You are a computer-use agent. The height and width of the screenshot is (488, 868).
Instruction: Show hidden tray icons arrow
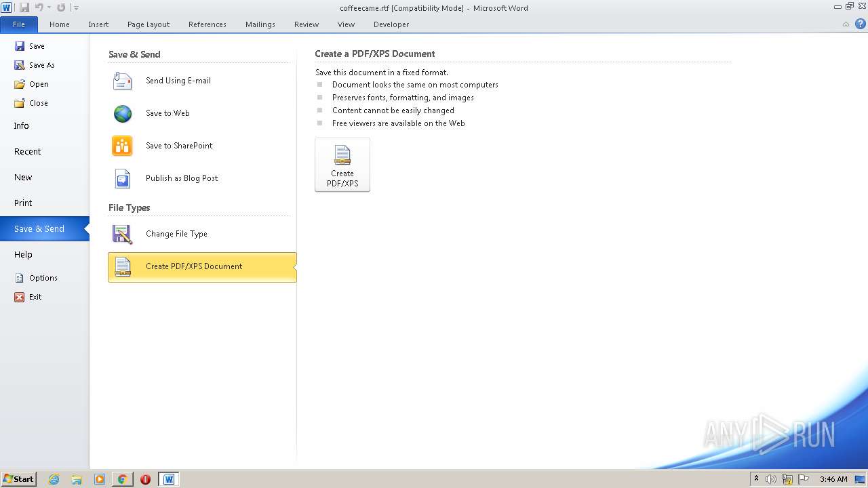(756, 479)
